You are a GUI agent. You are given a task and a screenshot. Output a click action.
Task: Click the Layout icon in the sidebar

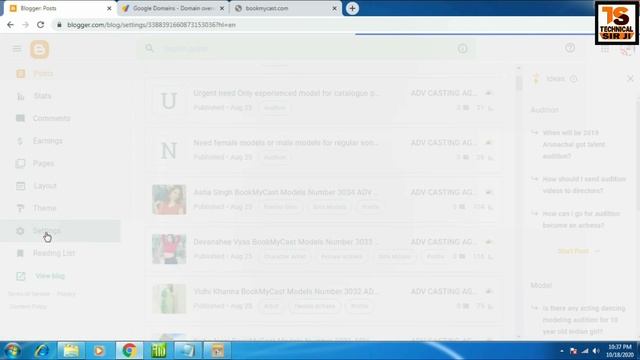[x=20, y=186]
